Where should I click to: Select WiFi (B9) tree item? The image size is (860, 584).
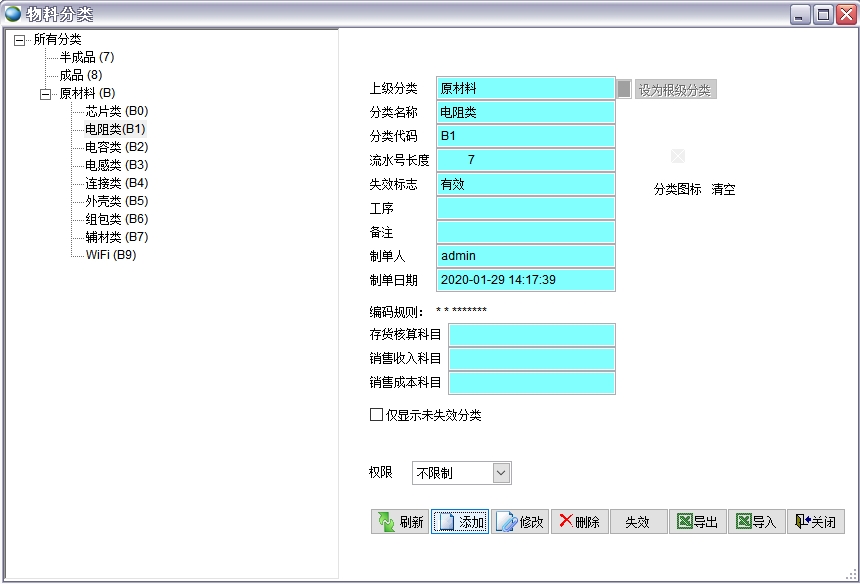point(110,255)
